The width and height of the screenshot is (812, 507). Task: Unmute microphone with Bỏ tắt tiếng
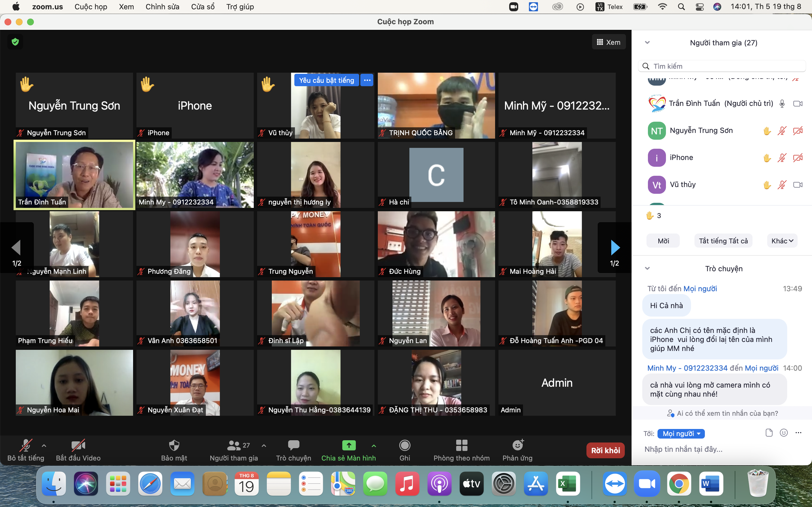pyautogui.click(x=25, y=445)
